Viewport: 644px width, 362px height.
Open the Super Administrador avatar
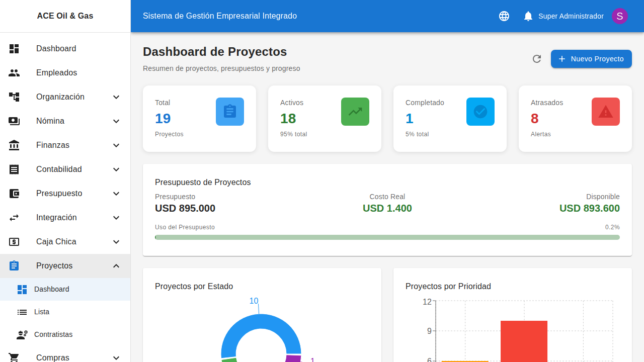(619, 16)
